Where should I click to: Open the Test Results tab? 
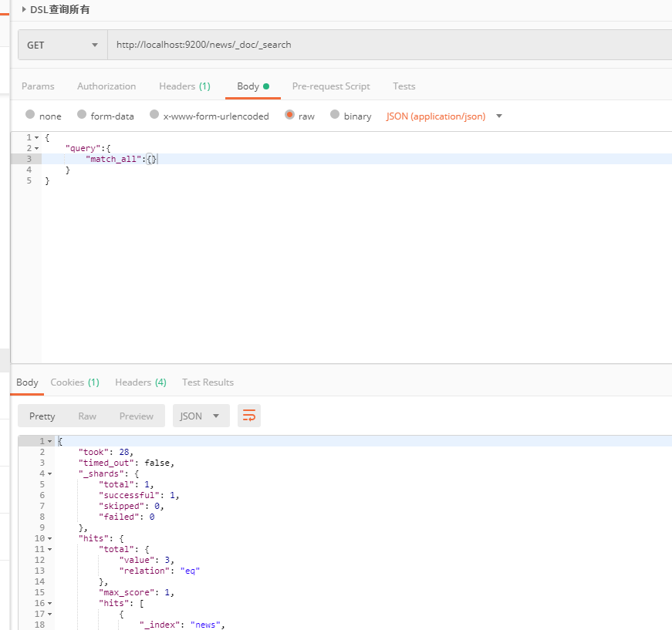[x=208, y=382]
